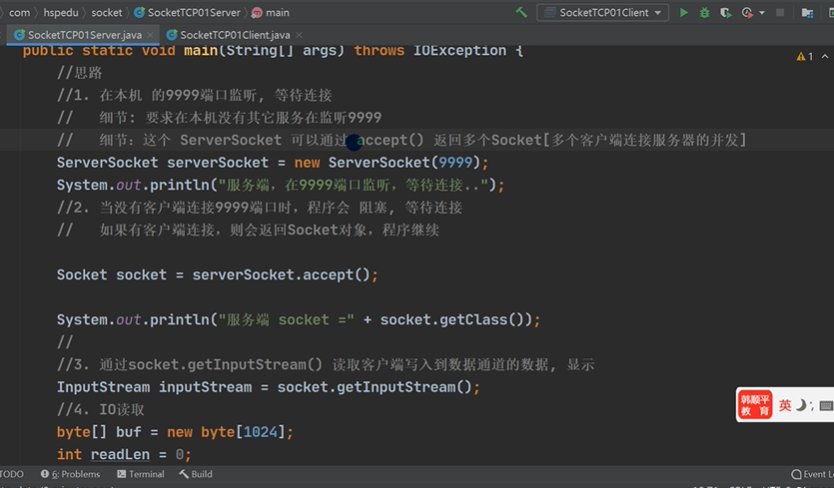Image resolution: width=834 pixels, height=488 pixels.
Task: Open the Problems tool window
Action: [x=71, y=474]
